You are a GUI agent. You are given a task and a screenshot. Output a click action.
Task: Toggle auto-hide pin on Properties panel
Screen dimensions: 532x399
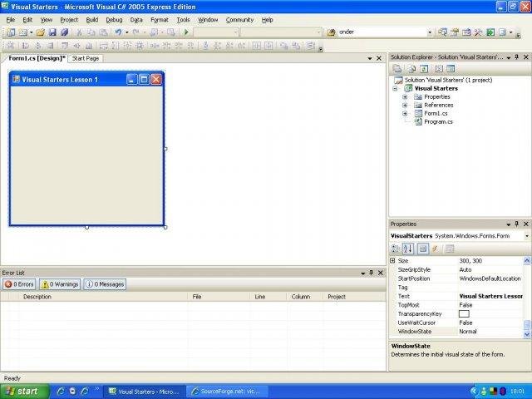pos(517,224)
